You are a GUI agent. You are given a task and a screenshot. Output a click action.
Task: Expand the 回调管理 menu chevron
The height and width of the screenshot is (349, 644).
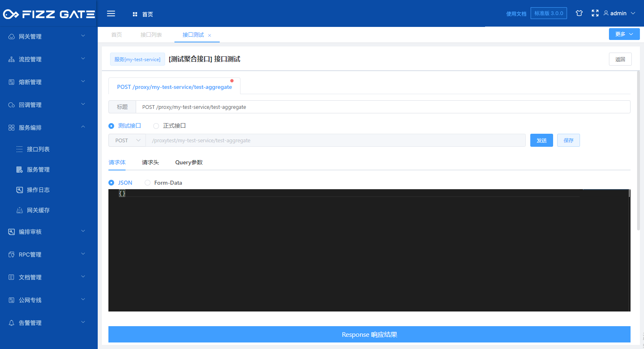coord(83,104)
